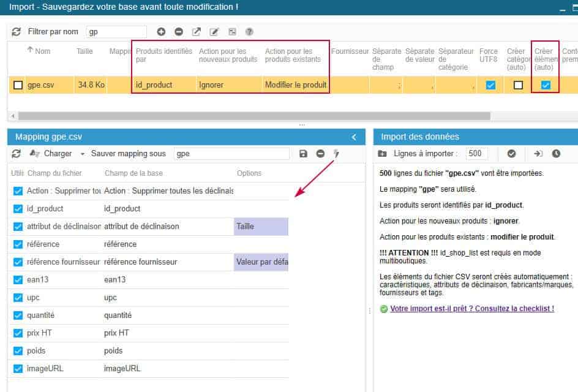Click the Taille column header

click(84, 51)
